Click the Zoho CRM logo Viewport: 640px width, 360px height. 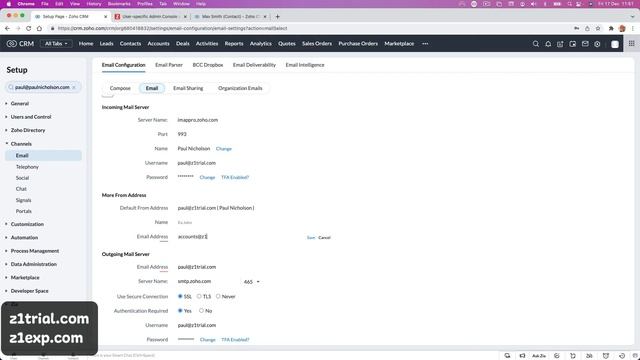tap(20, 44)
